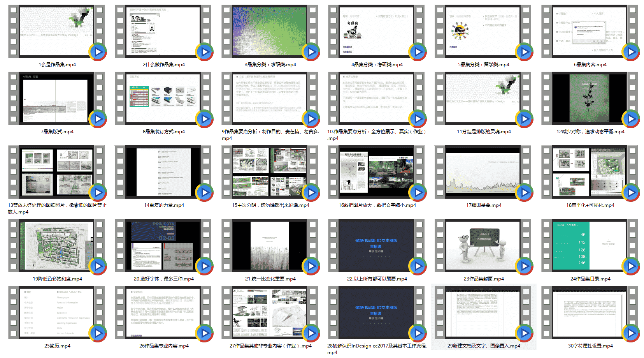
Task: Click the 8品集装订方式.mp4 video icon
Action: pos(163,99)
